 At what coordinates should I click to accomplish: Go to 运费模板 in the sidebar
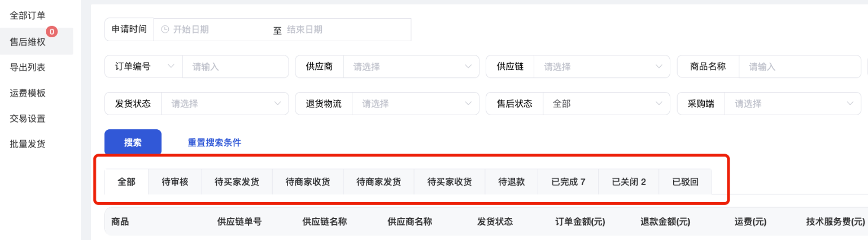[x=28, y=93]
